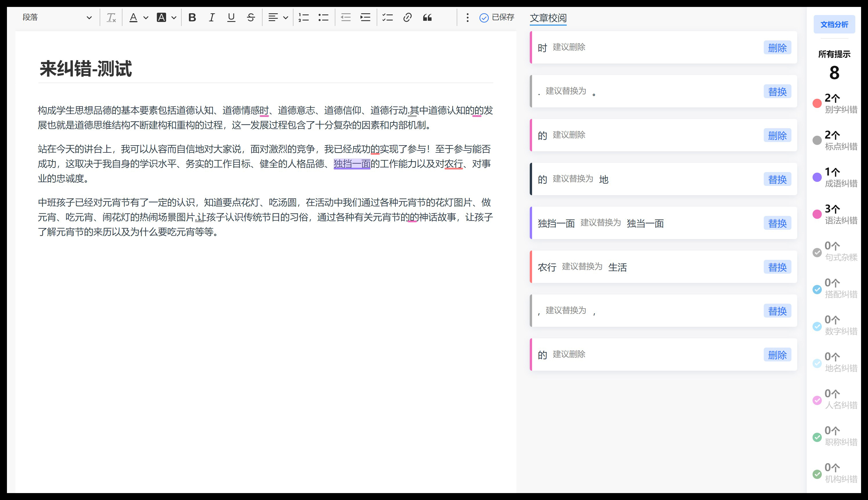Expand alignment options dropdown arrow
The width and height of the screenshot is (868, 500).
coord(285,18)
